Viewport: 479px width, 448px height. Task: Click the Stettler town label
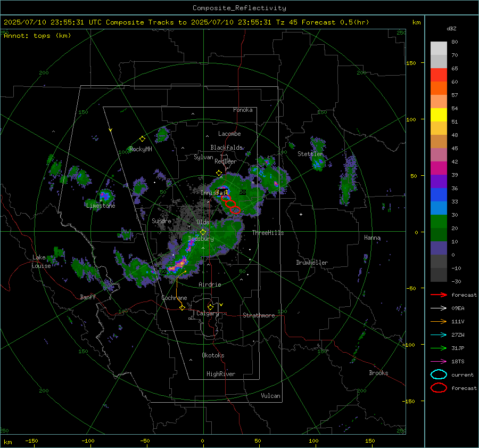310,154
